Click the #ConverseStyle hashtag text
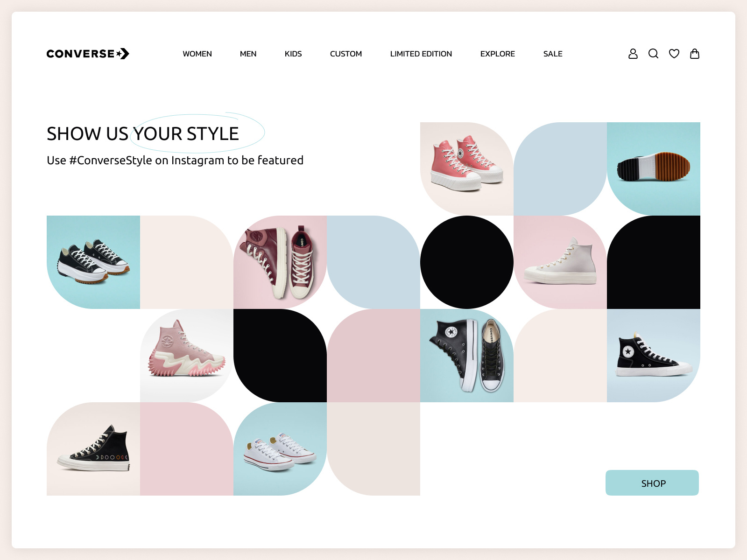This screenshot has width=747, height=560. point(111,160)
